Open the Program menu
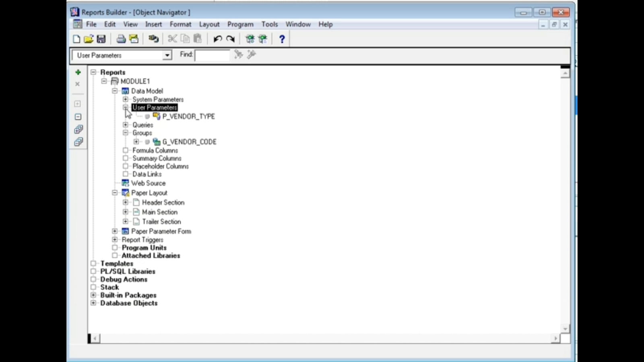The height and width of the screenshot is (362, 644). click(x=240, y=24)
